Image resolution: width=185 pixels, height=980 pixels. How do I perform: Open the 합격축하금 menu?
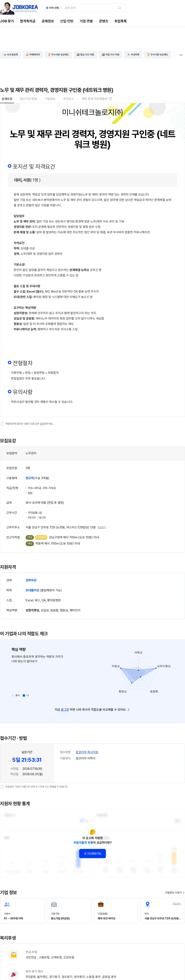28,21
